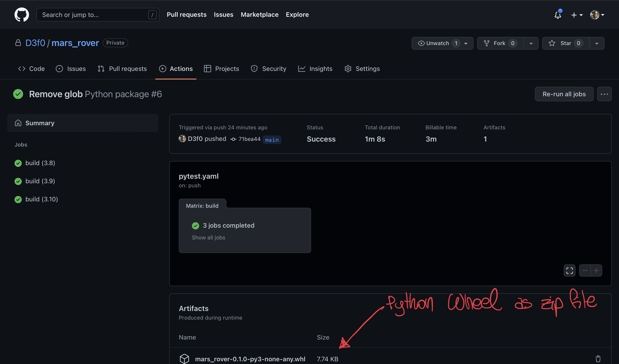Toggle Unwatch on this repository
Viewport: 619px width, 364px height.
438,43
